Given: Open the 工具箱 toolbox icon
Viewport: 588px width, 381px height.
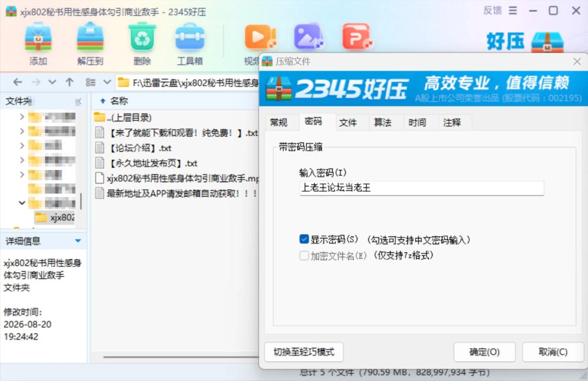Looking at the screenshot, I should [x=190, y=36].
